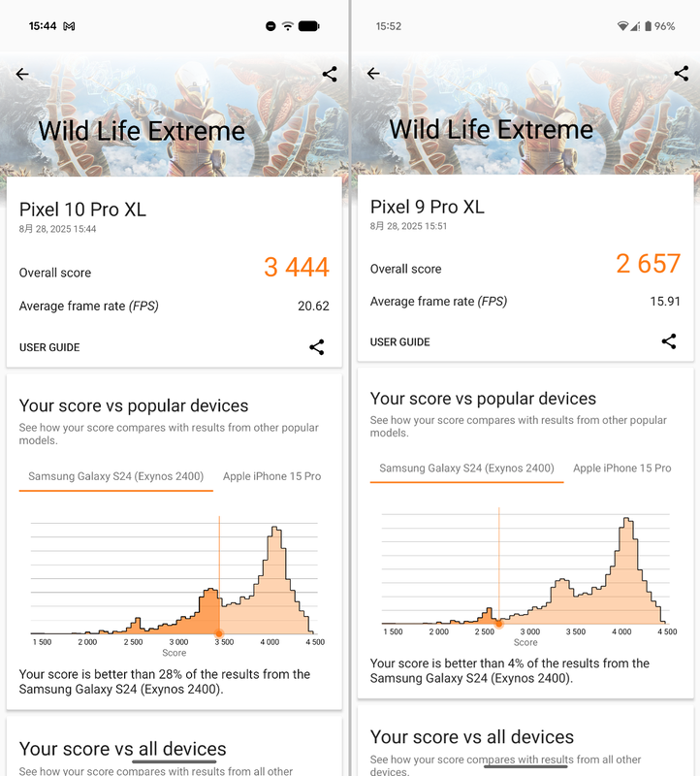Open the USER GUIDE for Pixel 10 Pro XL
This screenshot has width=700, height=776.
click(49, 346)
